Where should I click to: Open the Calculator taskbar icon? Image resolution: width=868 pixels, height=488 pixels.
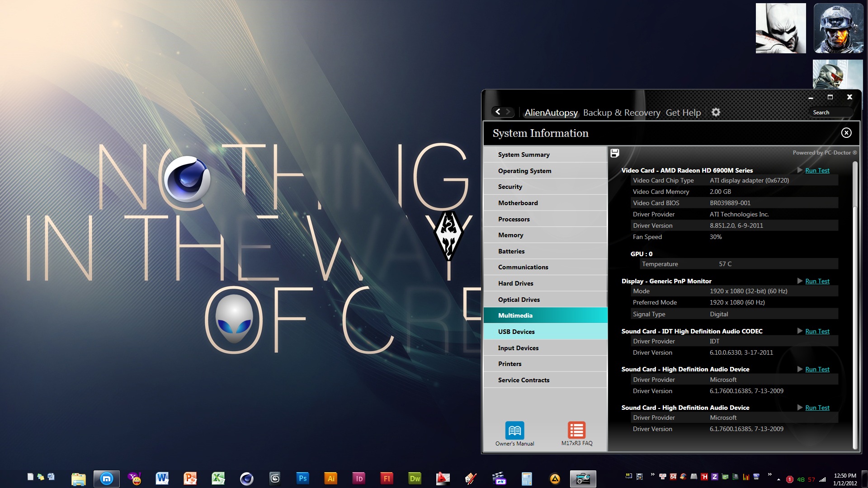click(527, 479)
